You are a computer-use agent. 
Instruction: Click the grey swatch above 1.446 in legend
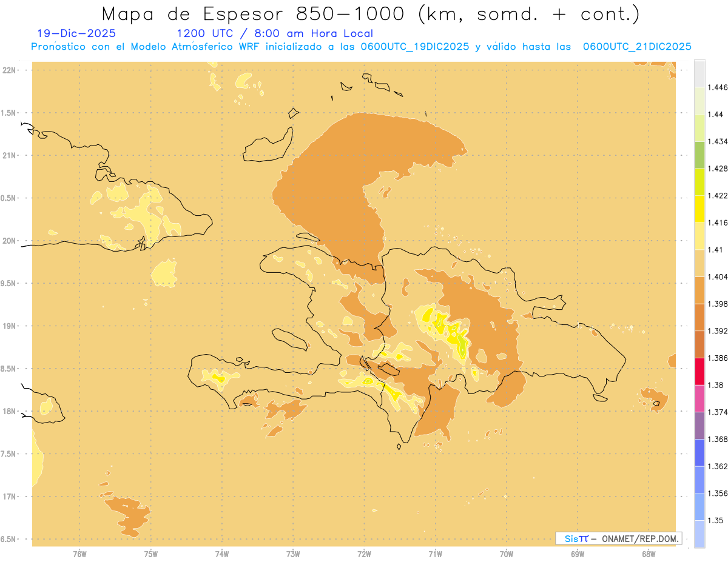click(x=699, y=73)
